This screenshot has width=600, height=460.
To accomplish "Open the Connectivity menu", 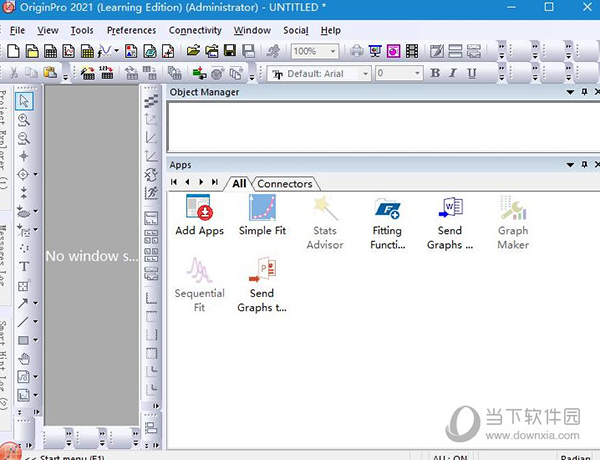I will click(195, 30).
